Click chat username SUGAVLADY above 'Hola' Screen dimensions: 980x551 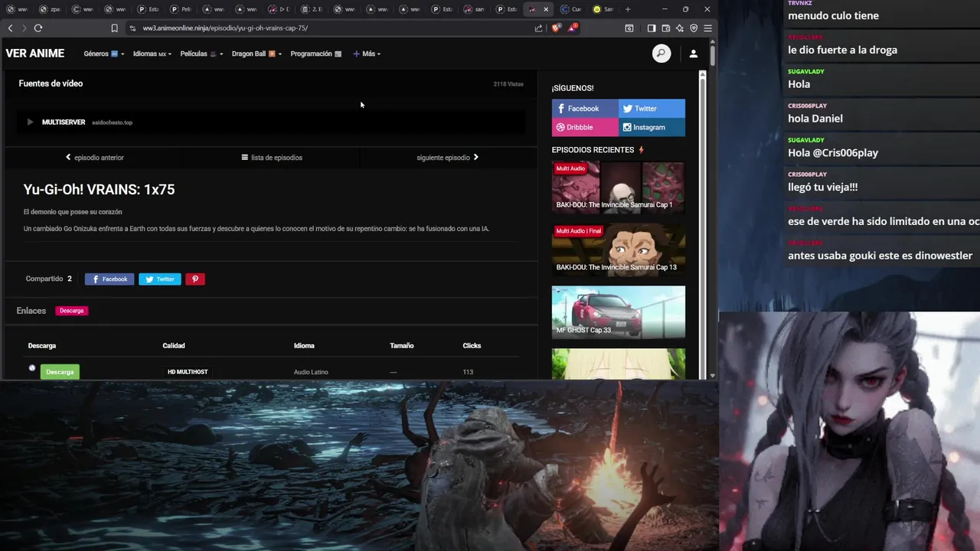coord(806,71)
